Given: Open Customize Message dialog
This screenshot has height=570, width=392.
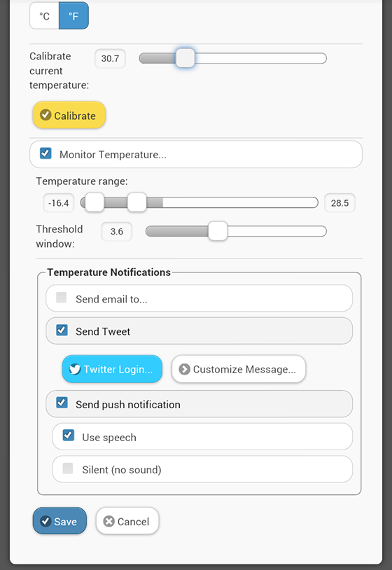Looking at the screenshot, I should point(238,369).
